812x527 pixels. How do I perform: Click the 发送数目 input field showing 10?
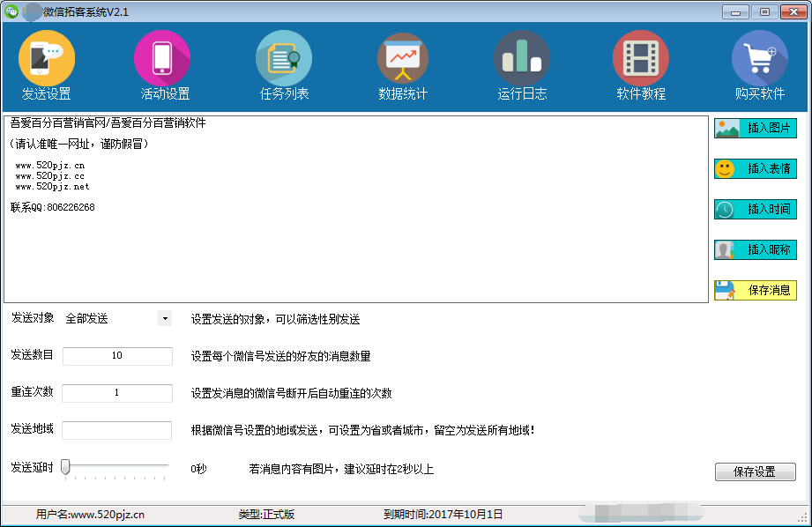[x=117, y=356]
